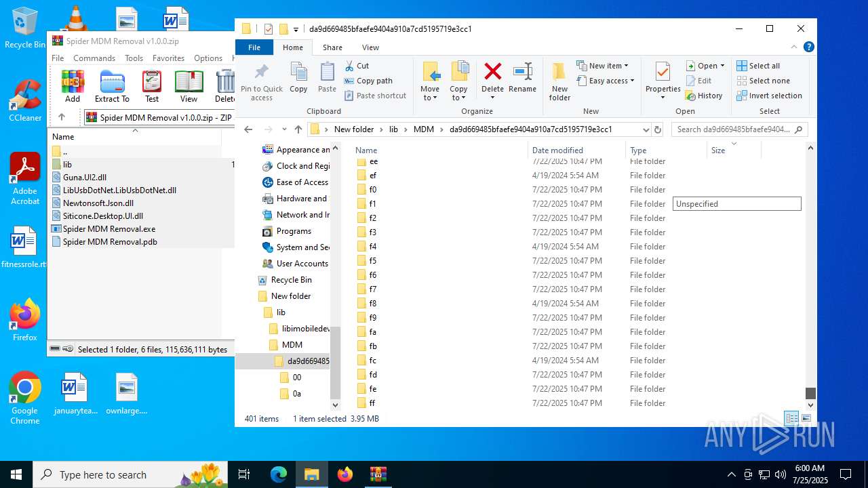The width and height of the screenshot is (868, 488).
Task: Click the Windows Start button
Action: point(16,474)
